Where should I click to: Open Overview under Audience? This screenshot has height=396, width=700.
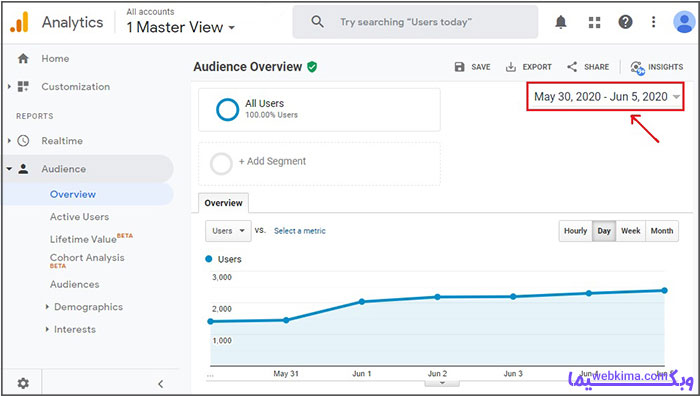[x=73, y=194]
